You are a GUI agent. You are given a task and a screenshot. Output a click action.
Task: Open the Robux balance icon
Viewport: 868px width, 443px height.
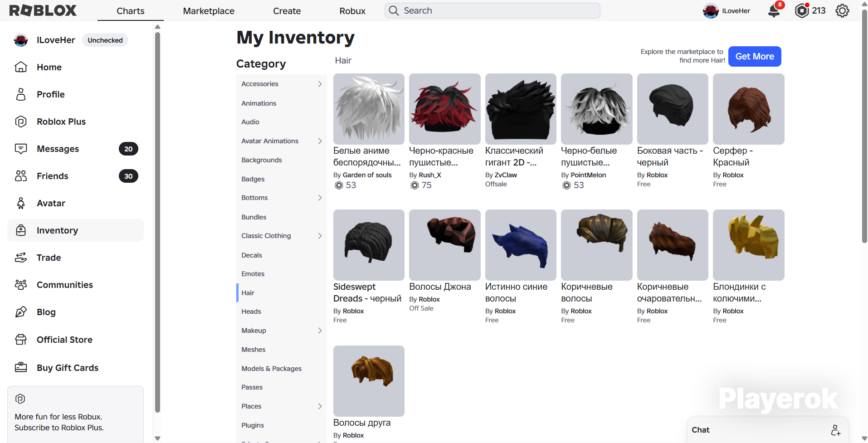click(802, 10)
